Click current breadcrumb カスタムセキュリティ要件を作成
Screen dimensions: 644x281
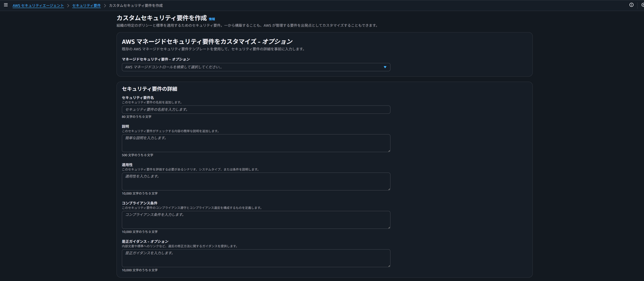pyautogui.click(x=135, y=5)
